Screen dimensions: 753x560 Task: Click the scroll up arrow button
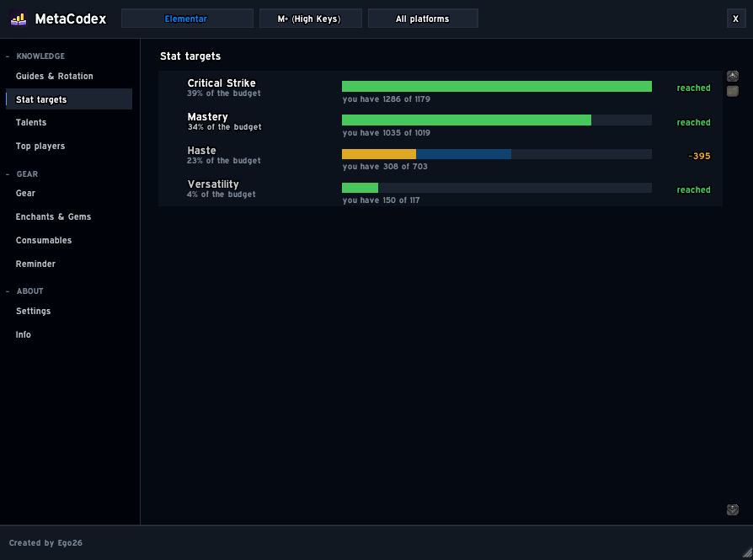[x=732, y=76]
